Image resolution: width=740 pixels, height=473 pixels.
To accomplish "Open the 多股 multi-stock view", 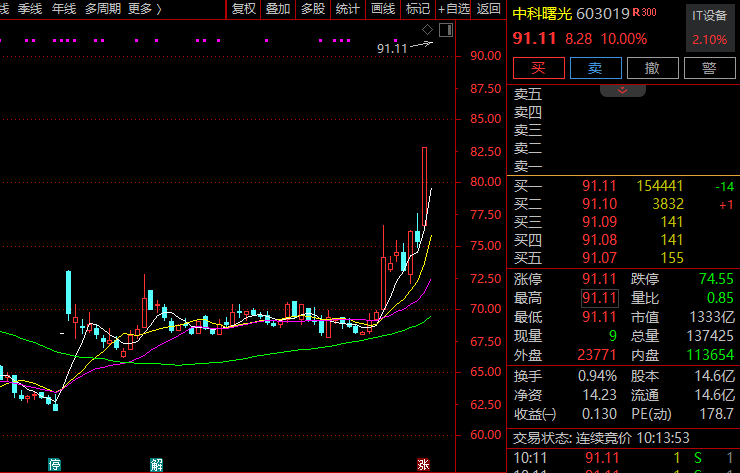I will 313,9.
